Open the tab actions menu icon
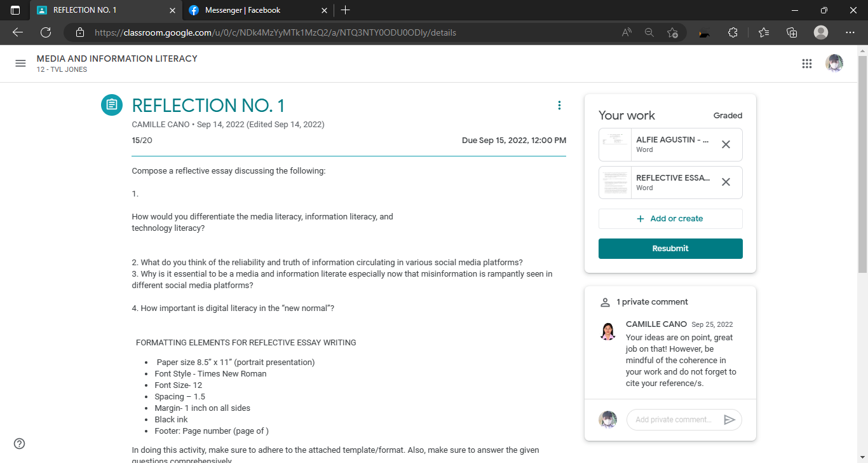This screenshot has height=463, width=868. coord(15,10)
